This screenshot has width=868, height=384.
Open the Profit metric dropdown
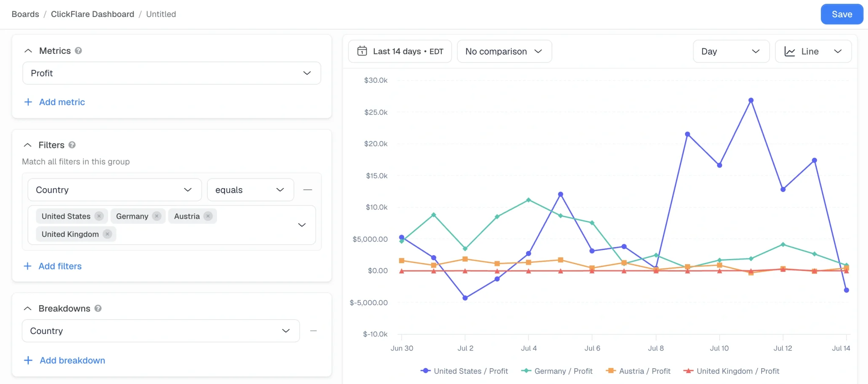[x=172, y=73]
